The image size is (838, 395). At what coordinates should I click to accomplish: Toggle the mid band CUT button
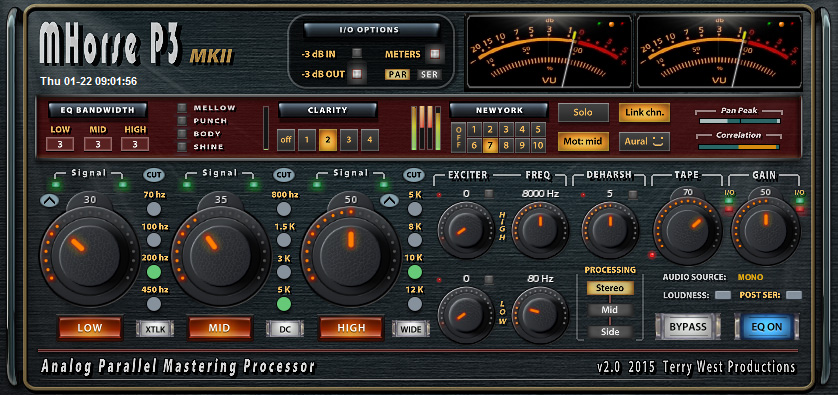pos(284,174)
